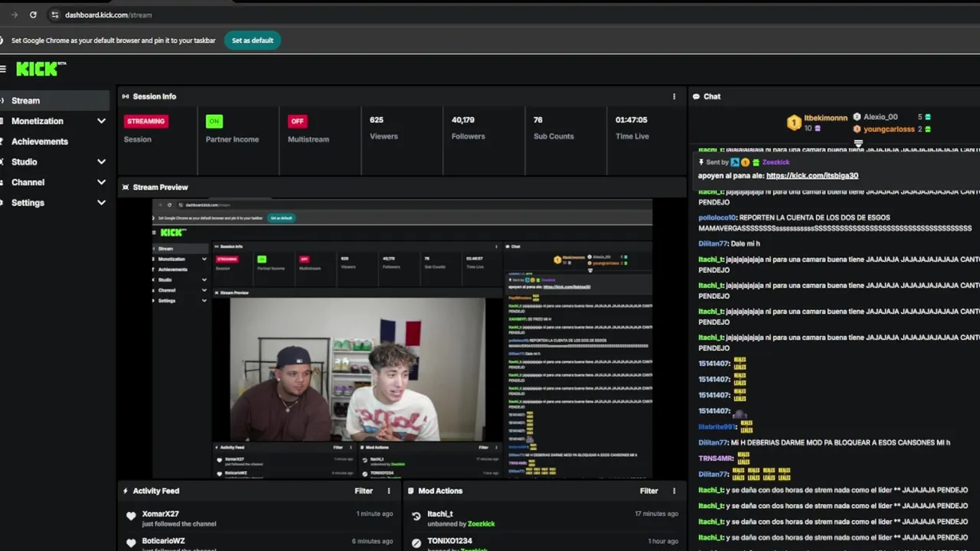
Task: Click Alexio_00 in gift leaderboard
Action: click(x=880, y=117)
